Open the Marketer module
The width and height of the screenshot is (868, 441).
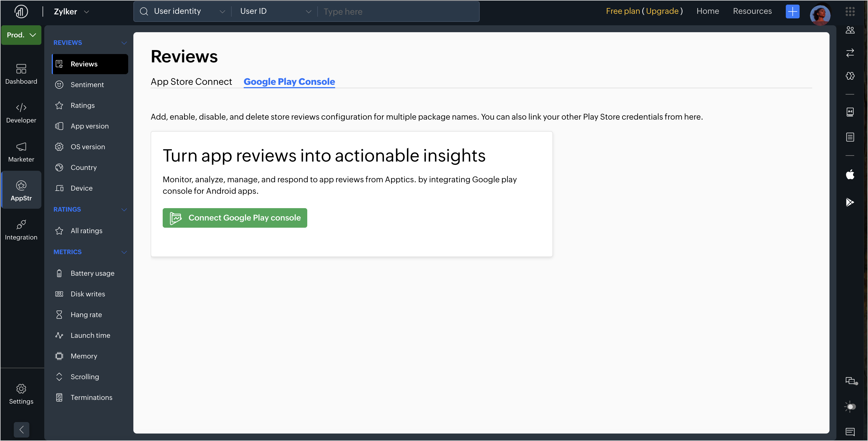tap(21, 152)
